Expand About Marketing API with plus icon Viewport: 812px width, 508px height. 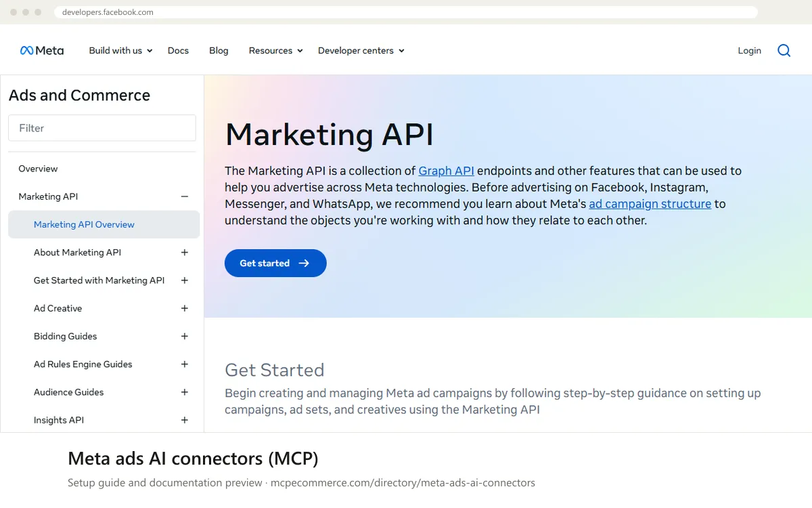pyautogui.click(x=184, y=253)
